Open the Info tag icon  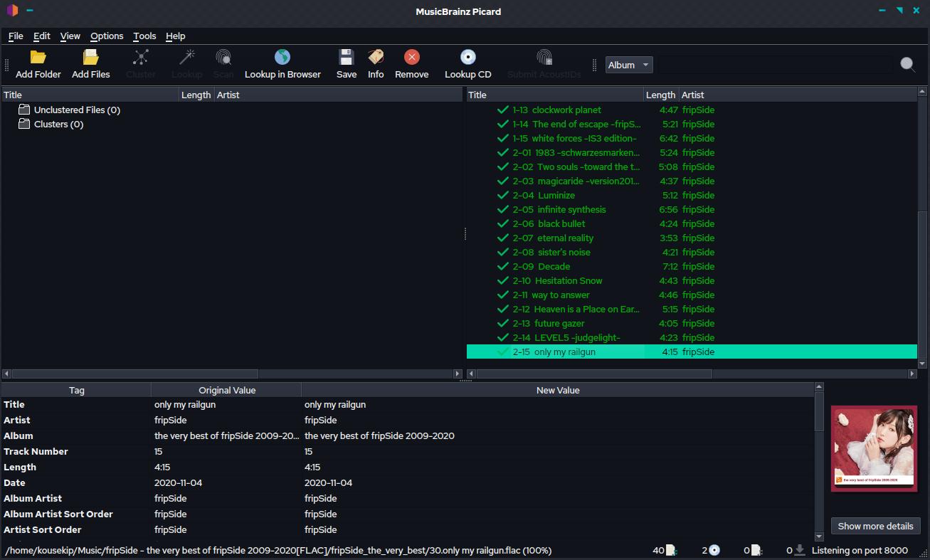[x=376, y=58]
